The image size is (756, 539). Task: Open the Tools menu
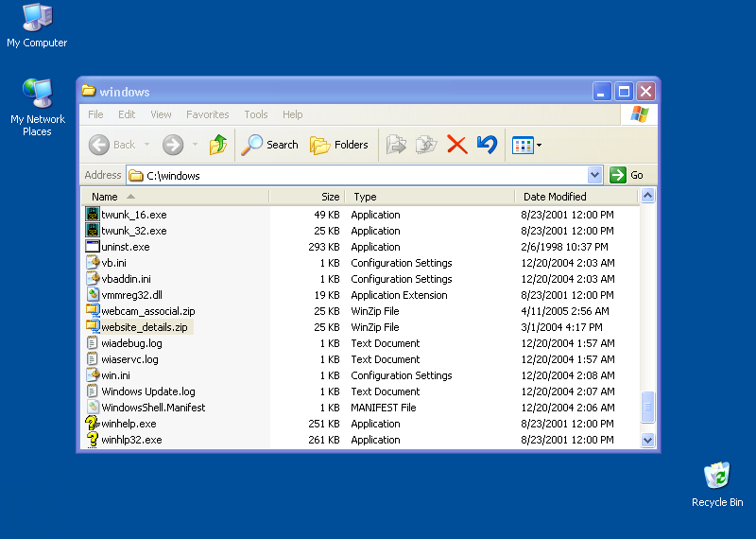click(x=255, y=114)
